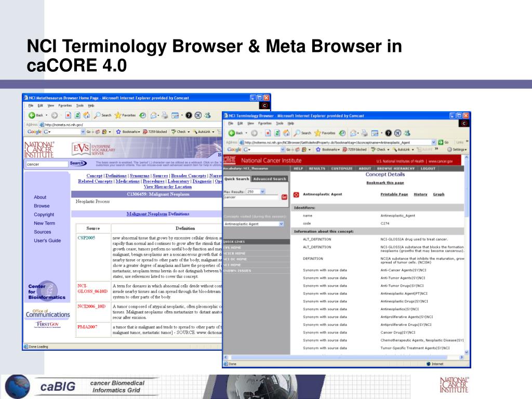Open Settings dropdown in Terminology Google toolbar
The width and height of the screenshot is (532, 399).
457,149
